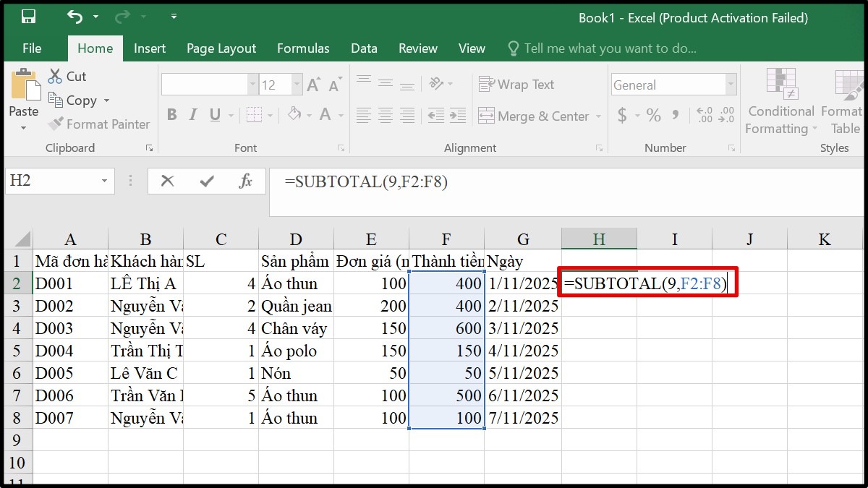Apply the Percent Style format
This screenshot has height=488, width=868.
[655, 115]
